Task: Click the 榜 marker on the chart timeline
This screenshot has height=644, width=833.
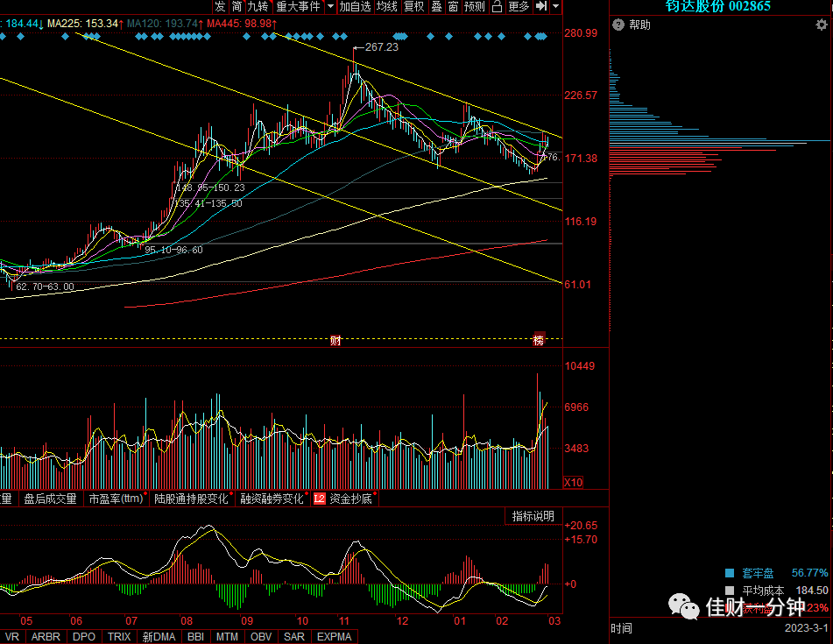Action: coord(539,340)
